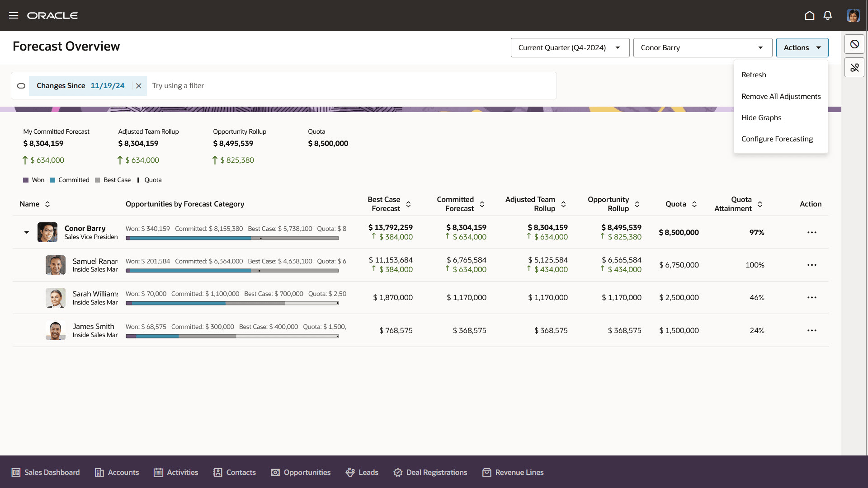868x488 pixels.
Task: Select Refresh from the Actions menu
Action: (x=754, y=75)
